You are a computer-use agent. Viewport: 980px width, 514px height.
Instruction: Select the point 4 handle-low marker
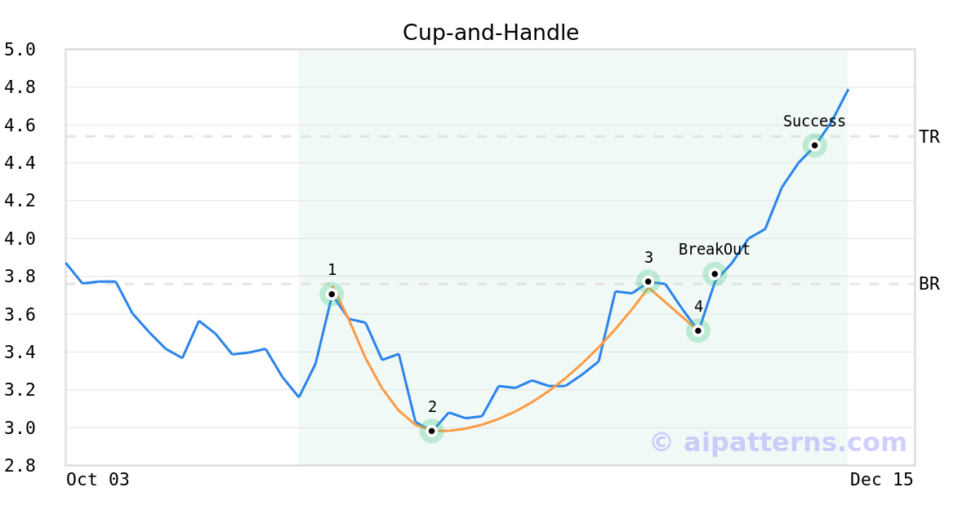697,330
